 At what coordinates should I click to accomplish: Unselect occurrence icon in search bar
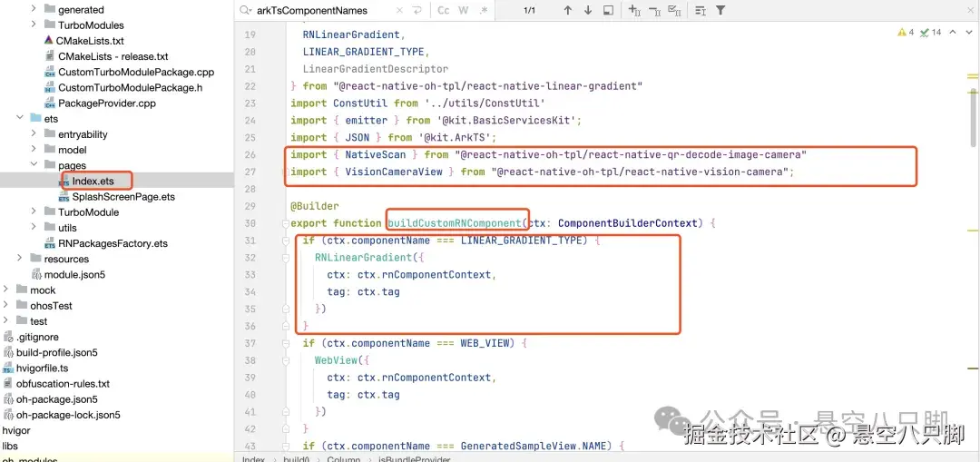pyautogui.click(x=654, y=10)
